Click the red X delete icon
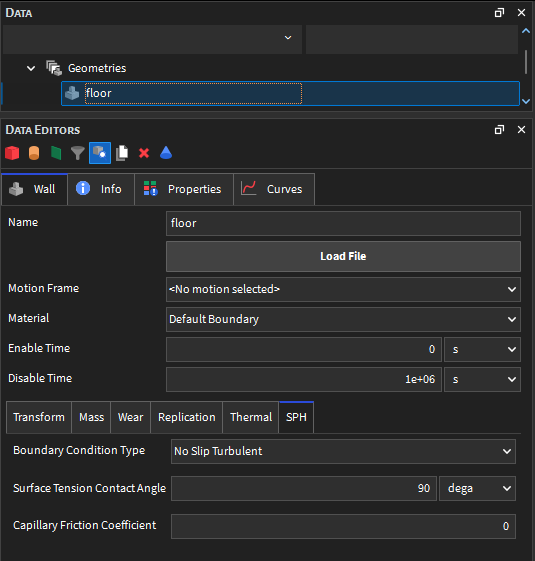Image resolution: width=535 pixels, height=561 pixels. point(144,153)
